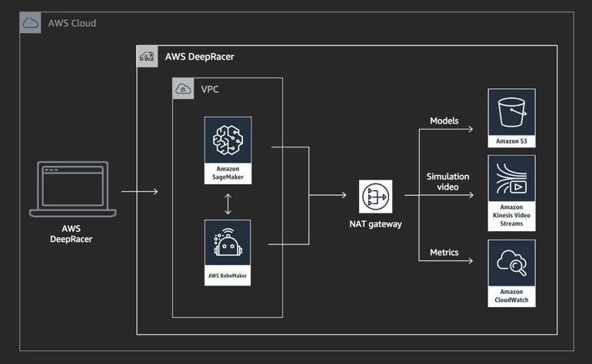Click the 'NAT gateway' label
The image size is (592, 364).
pos(376,224)
